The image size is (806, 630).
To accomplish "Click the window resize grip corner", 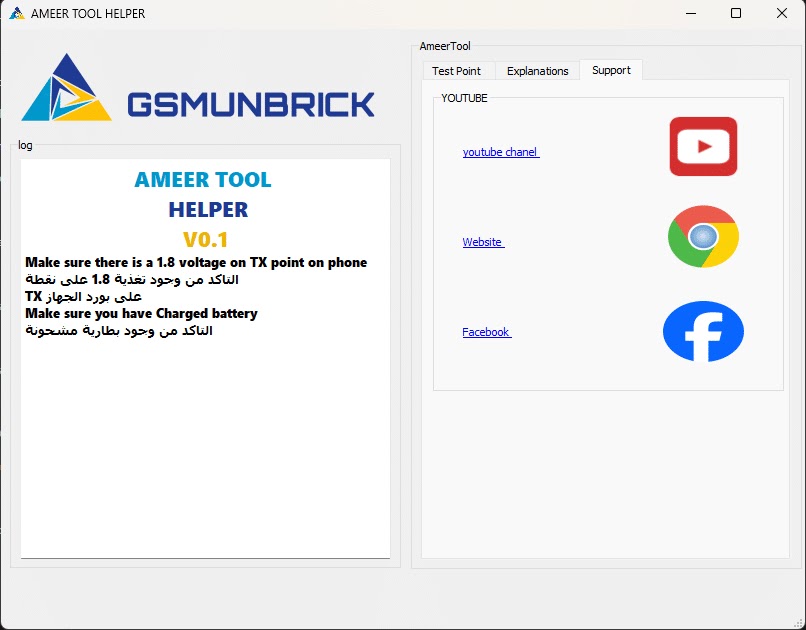I will [798, 623].
